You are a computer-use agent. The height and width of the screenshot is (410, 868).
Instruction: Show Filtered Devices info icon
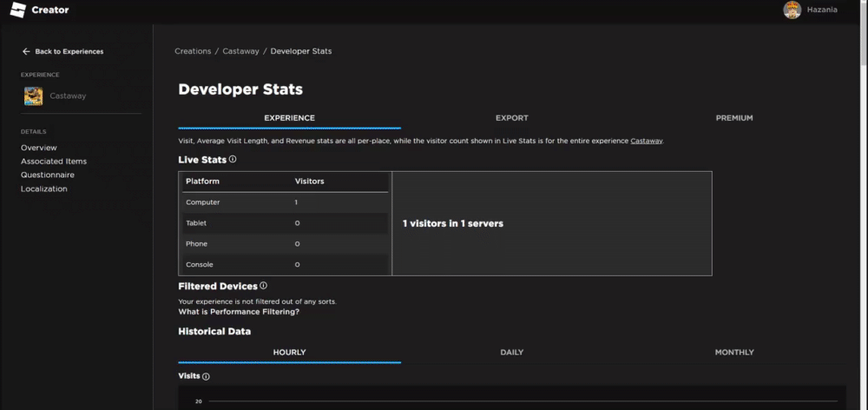point(264,286)
